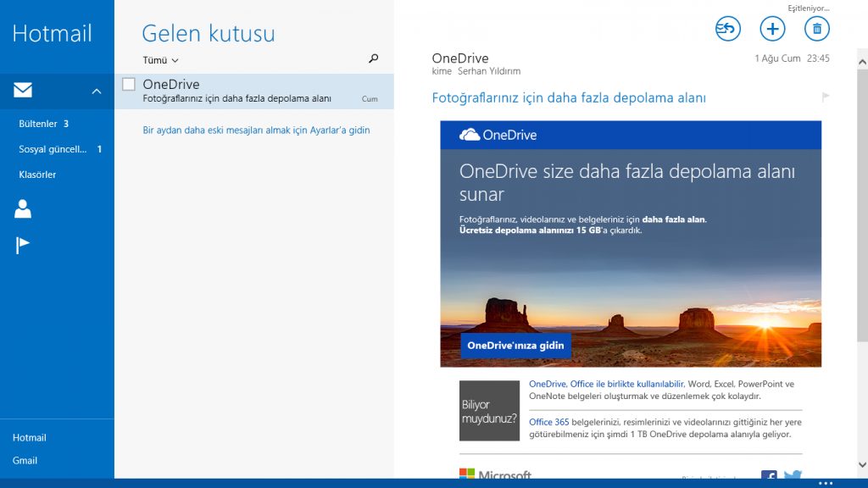Show flagged messages via flag icon
Image resolution: width=868 pixels, height=488 pixels.
point(22,245)
